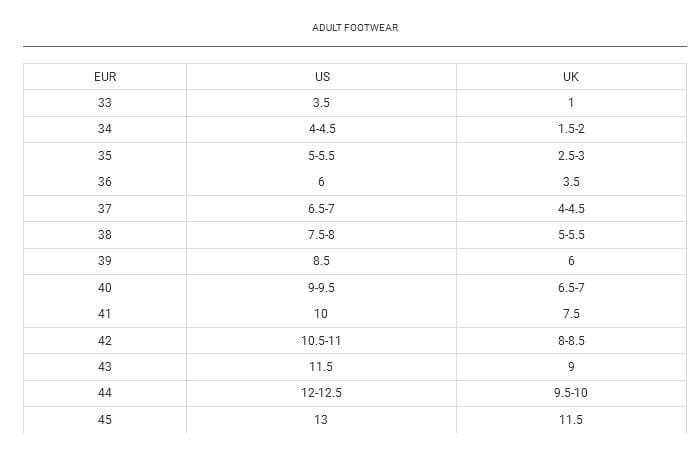Click the US 7.5-8 cell
691x469 pixels.
(321, 235)
